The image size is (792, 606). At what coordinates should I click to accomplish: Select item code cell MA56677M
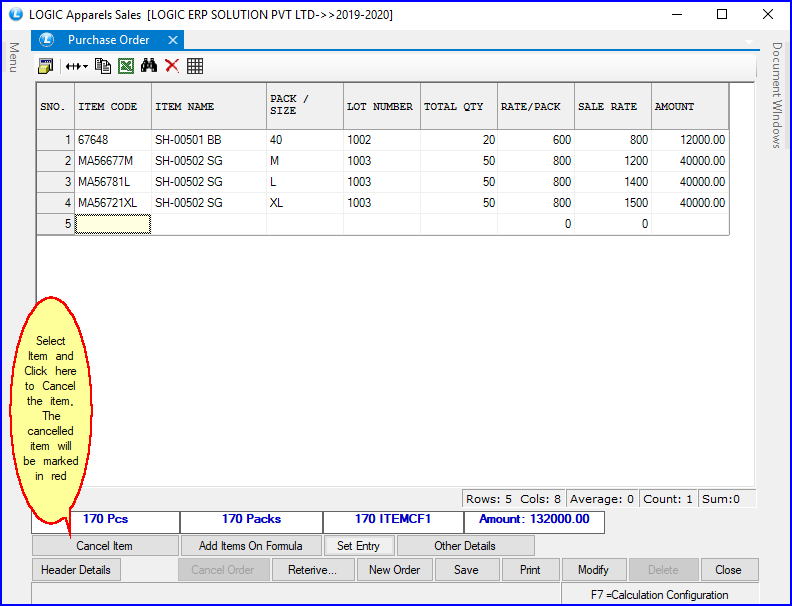[x=113, y=161]
